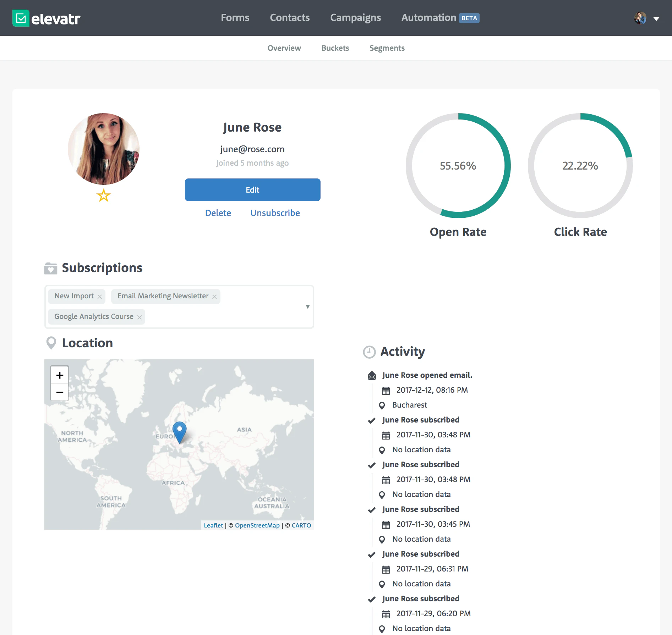Click the Subscriptions folder icon
This screenshot has height=635, width=672.
[51, 268]
